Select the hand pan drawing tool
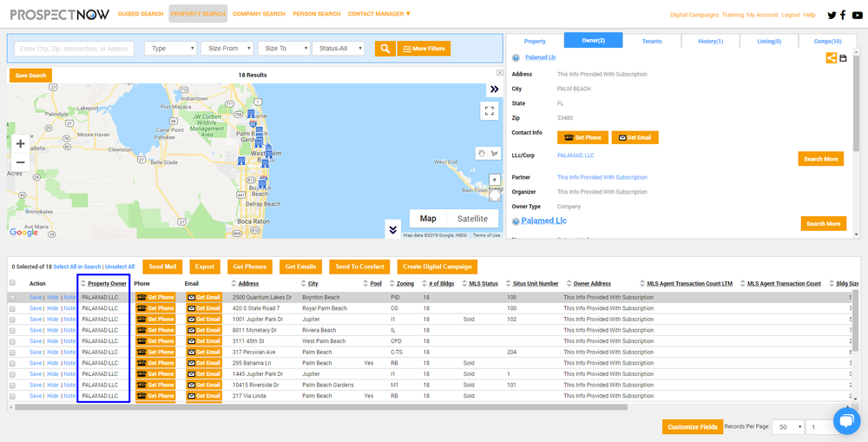Image resolution: width=868 pixels, height=442 pixels. tap(482, 154)
